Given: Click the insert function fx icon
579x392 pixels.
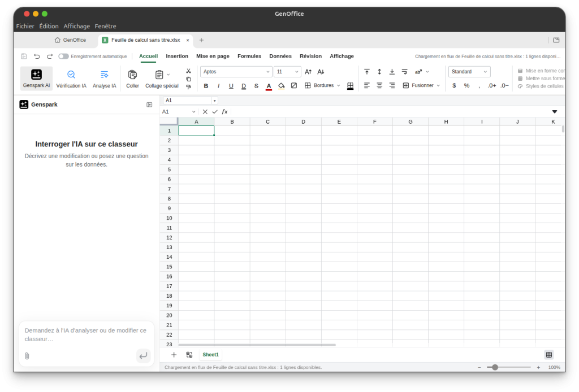Looking at the screenshot, I should coord(224,112).
